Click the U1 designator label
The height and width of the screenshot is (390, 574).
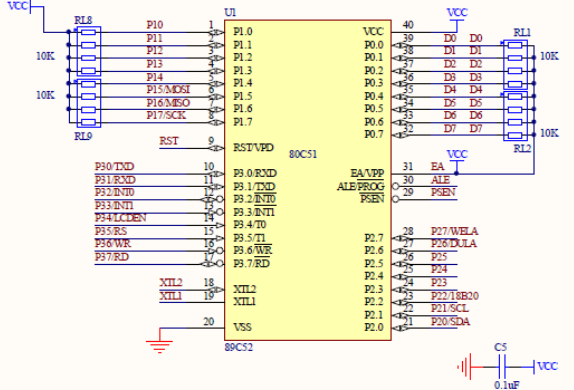[x=230, y=13]
